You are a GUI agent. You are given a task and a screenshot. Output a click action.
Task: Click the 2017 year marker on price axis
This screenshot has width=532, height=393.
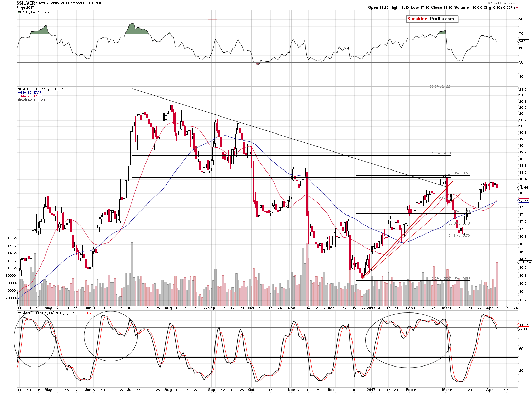click(371, 308)
